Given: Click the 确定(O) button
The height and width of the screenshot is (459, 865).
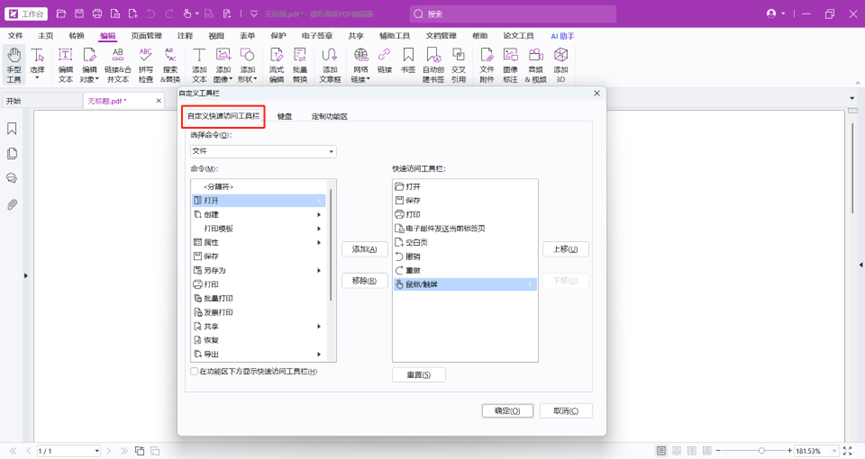Looking at the screenshot, I should [x=508, y=411].
